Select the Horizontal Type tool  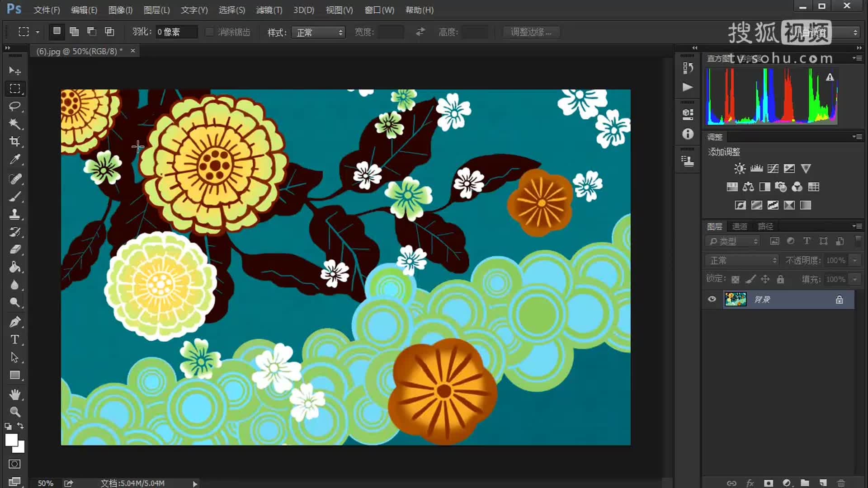(15, 340)
